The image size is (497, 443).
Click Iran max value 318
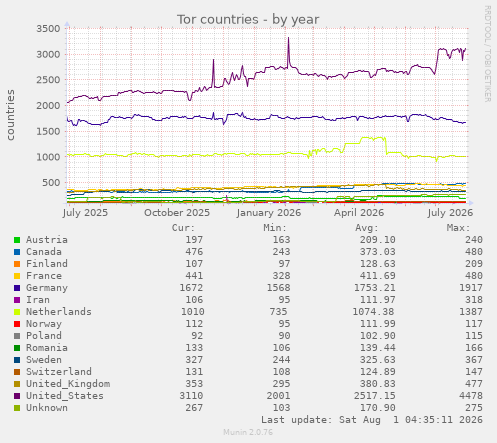(x=474, y=300)
